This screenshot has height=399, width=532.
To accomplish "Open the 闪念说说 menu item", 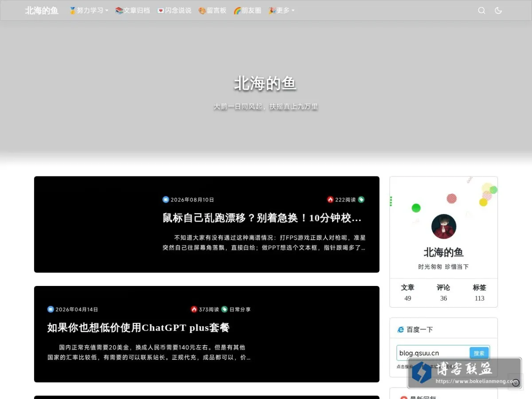I will tap(174, 10).
